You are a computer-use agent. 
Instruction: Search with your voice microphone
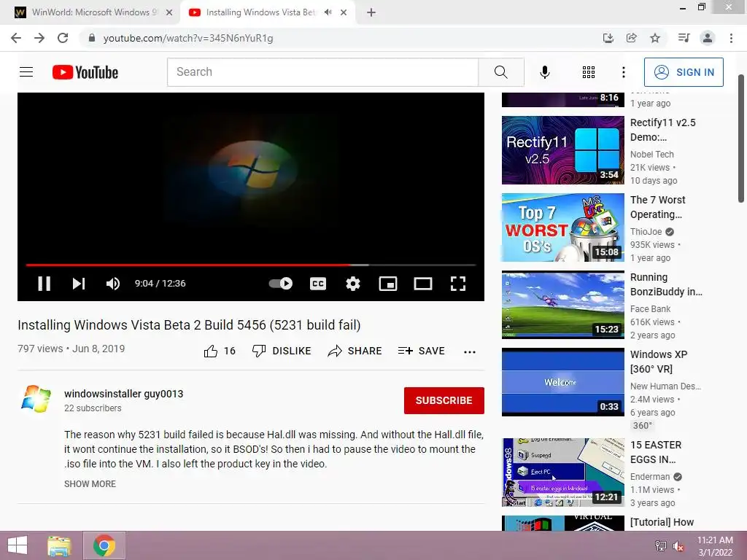coord(544,72)
